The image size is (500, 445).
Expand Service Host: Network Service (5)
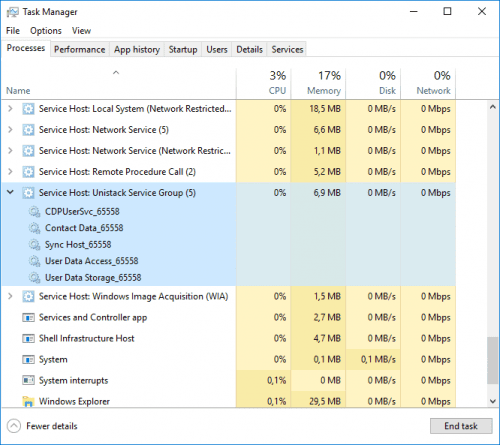click(x=10, y=130)
